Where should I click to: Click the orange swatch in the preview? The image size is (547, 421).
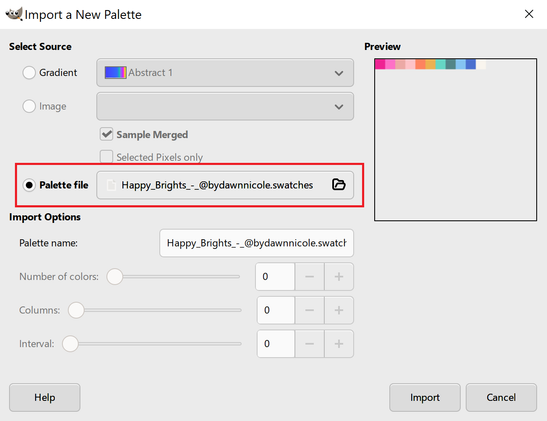pos(420,64)
